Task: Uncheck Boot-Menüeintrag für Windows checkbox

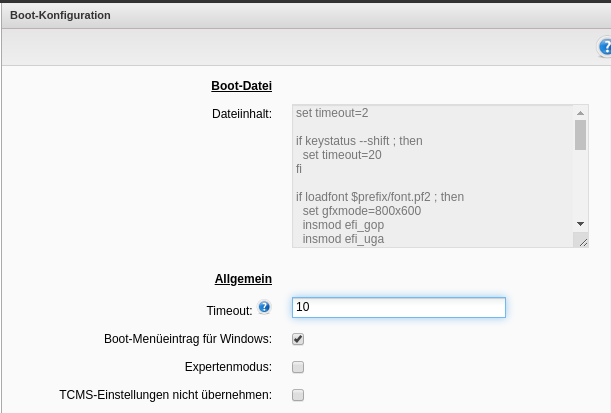Action: [298, 339]
